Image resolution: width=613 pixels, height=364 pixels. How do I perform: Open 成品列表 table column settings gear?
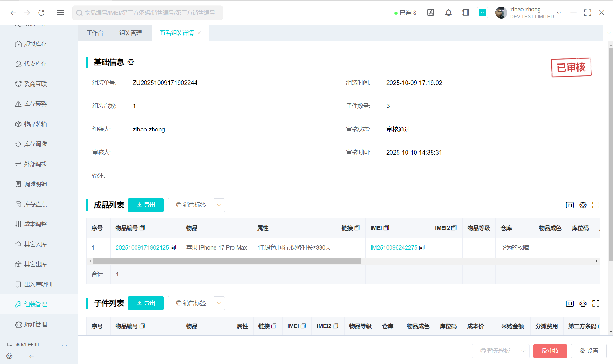583,205
